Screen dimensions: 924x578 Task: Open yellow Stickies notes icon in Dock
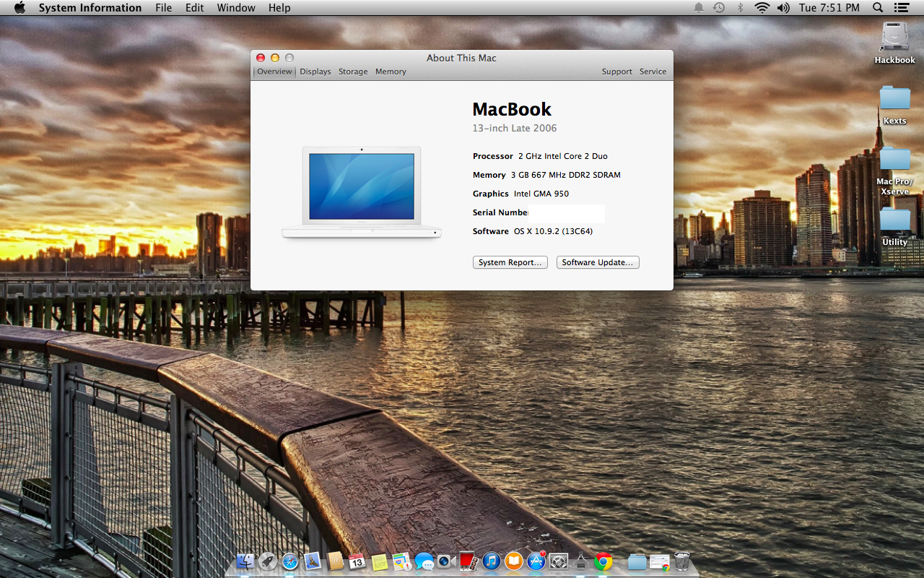(380, 561)
